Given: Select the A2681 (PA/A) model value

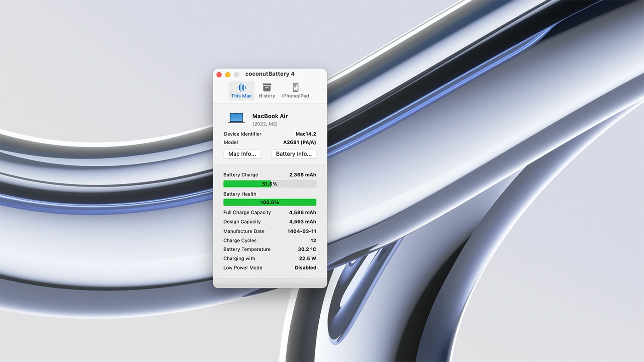Looking at the screenshot, I should (299, 142).
